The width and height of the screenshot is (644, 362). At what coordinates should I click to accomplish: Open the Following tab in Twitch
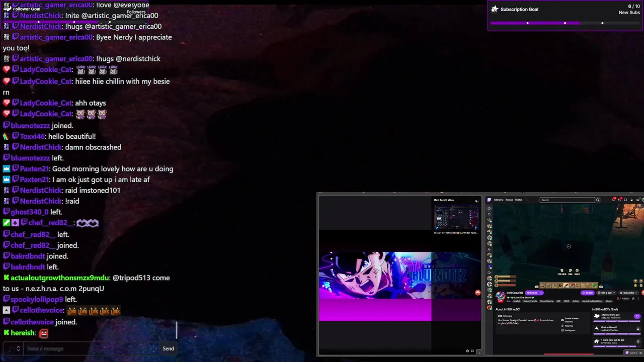coord(499,200)
